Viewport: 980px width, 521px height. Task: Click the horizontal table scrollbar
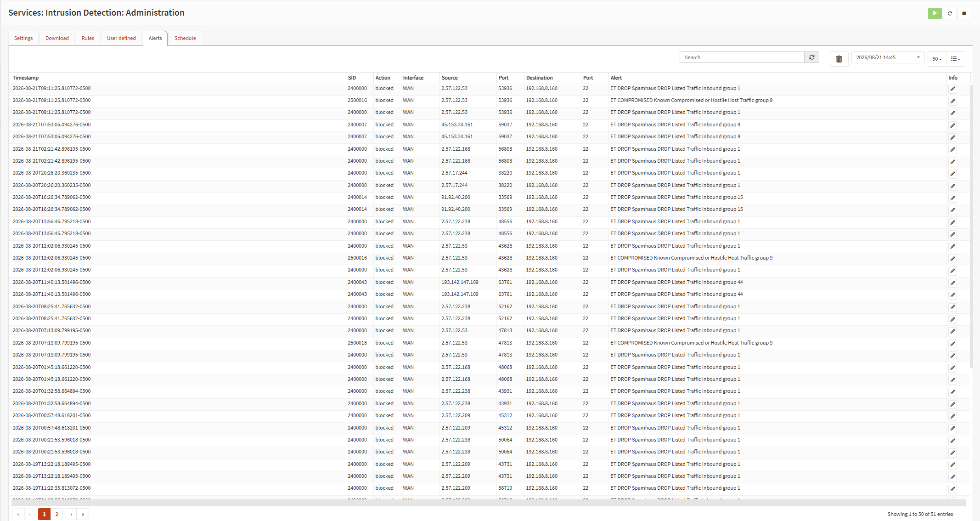(489, 503)
